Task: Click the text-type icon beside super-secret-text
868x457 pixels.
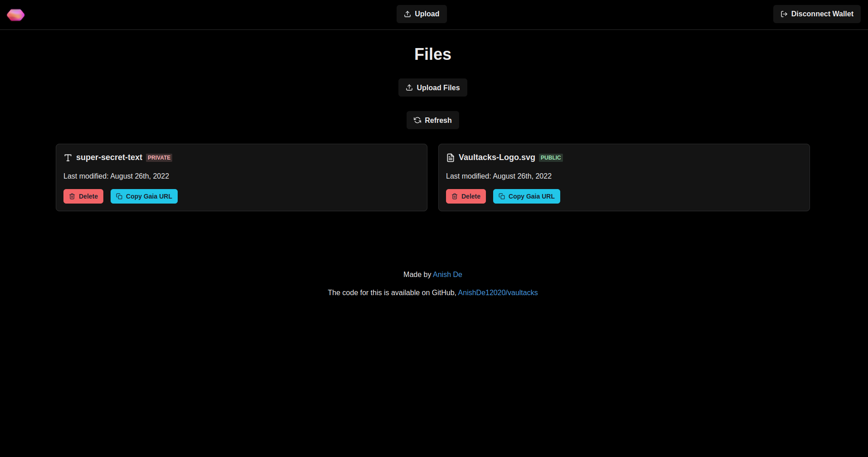Action: [68, 157]
